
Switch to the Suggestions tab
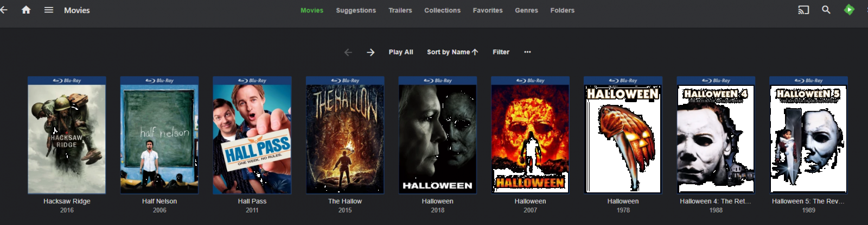356,10
